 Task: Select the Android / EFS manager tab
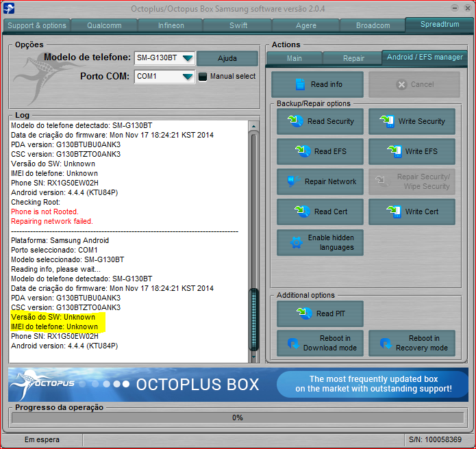425,57
